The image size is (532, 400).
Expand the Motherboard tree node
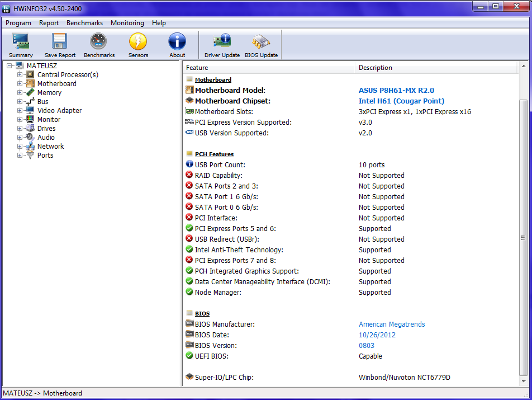pyautogui.click(x=20, y=83)
